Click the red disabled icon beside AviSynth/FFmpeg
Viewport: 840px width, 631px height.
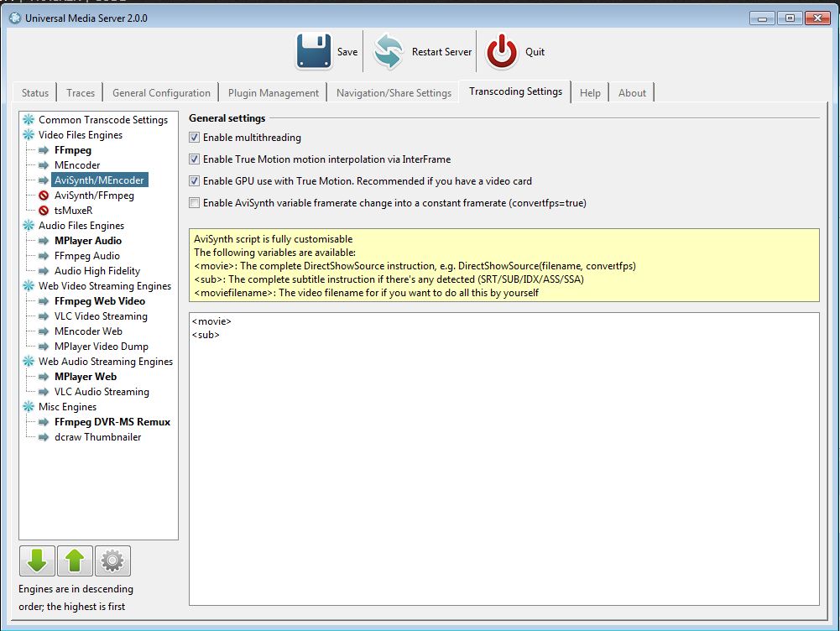pos(44,196)
